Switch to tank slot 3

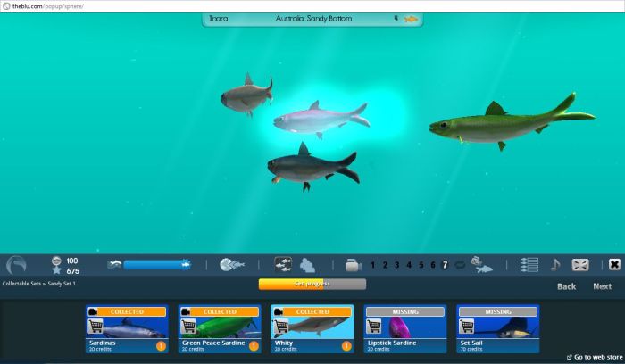[x=396, y=265]
